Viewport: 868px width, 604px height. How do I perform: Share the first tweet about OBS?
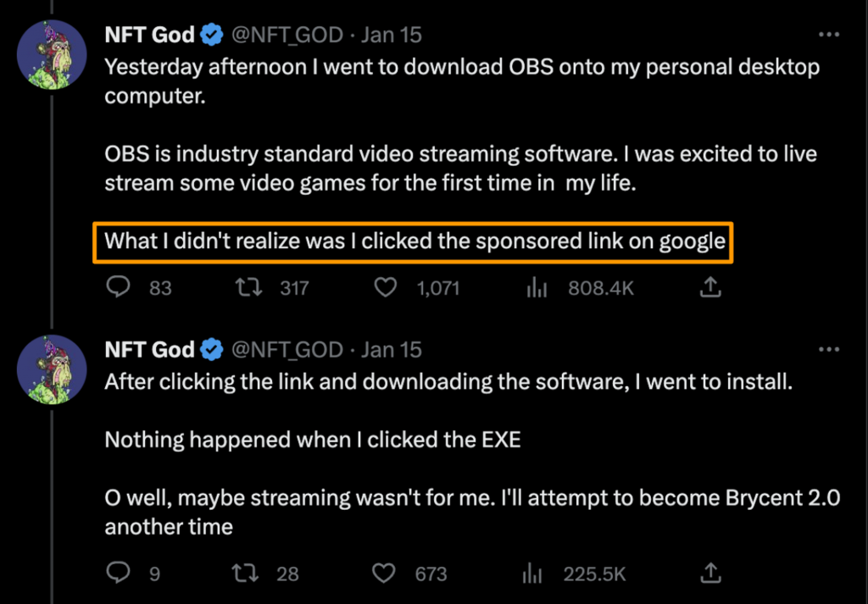point(709,288)
